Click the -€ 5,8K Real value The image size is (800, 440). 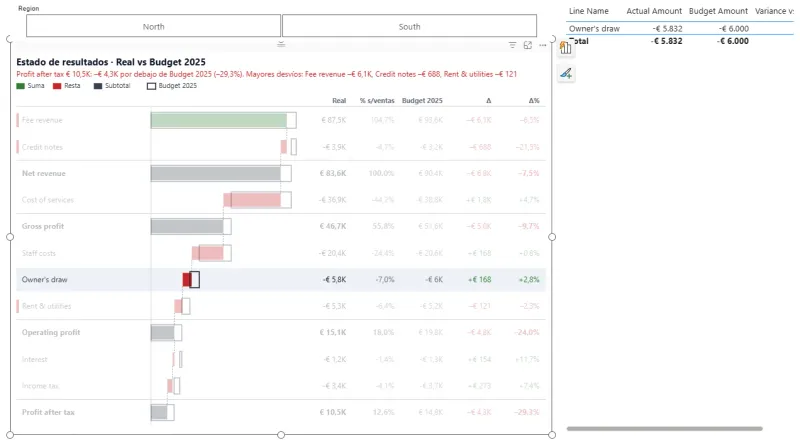pos(334,279)
